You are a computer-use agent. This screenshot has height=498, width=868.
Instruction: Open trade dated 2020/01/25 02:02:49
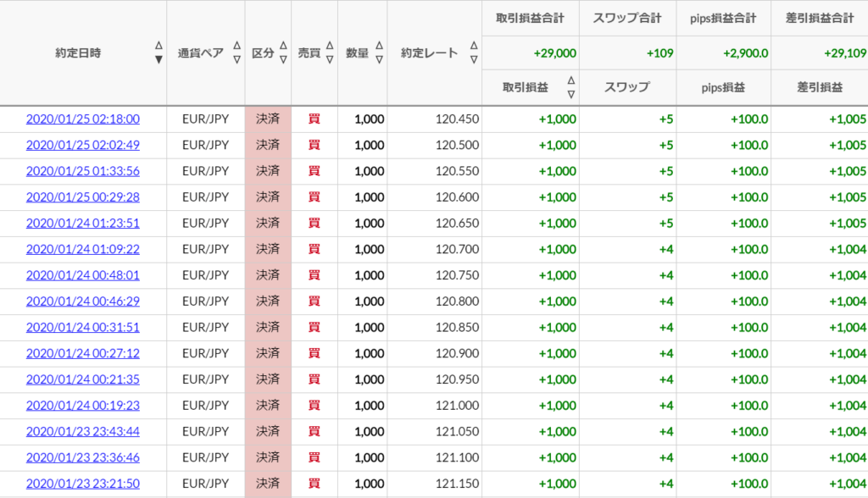point(83,145)
